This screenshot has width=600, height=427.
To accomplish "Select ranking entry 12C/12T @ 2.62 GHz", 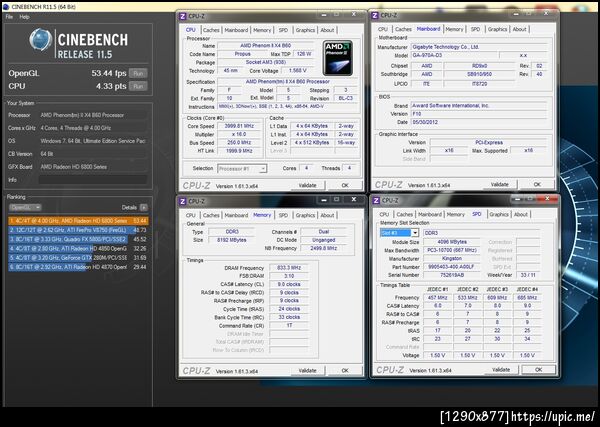I will [78, 230].
